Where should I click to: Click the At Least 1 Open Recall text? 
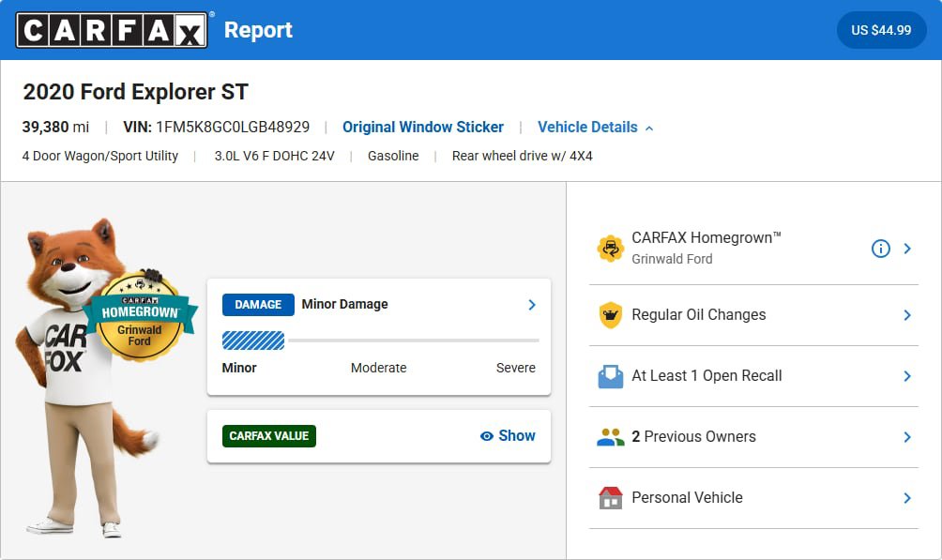coord(706,376)
